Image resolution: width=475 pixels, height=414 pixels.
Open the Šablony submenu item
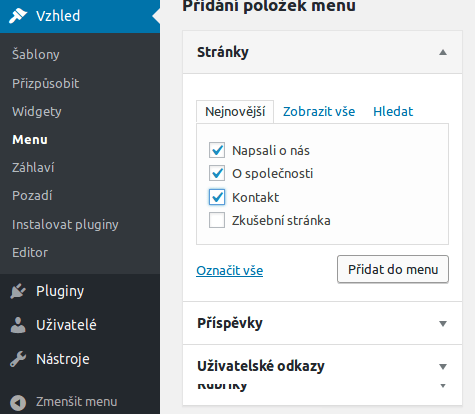point(36,54)
